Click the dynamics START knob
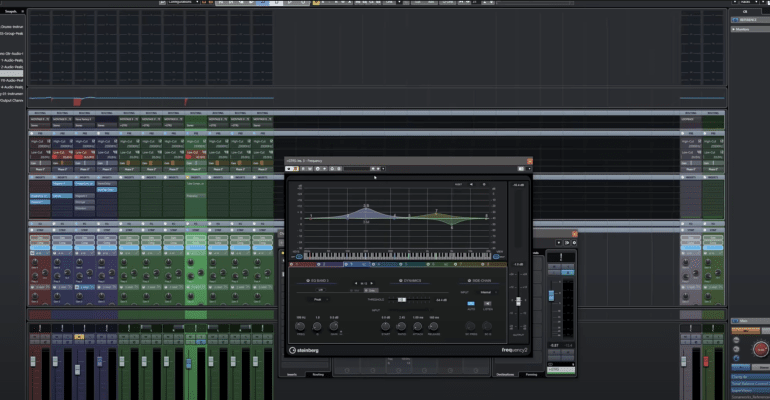This screenshot has width=770, height=400. coord(385,326)
